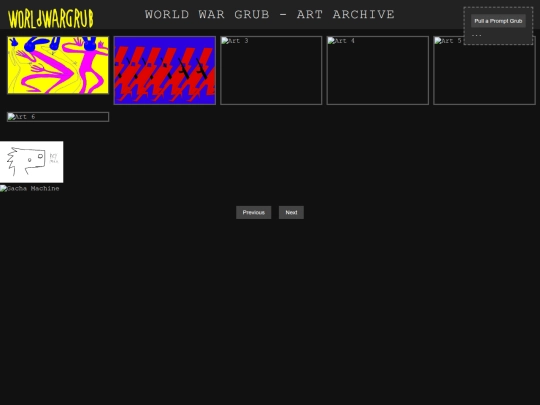
Task: Select the Art 5 placeholder image
Action: [484, 70]
